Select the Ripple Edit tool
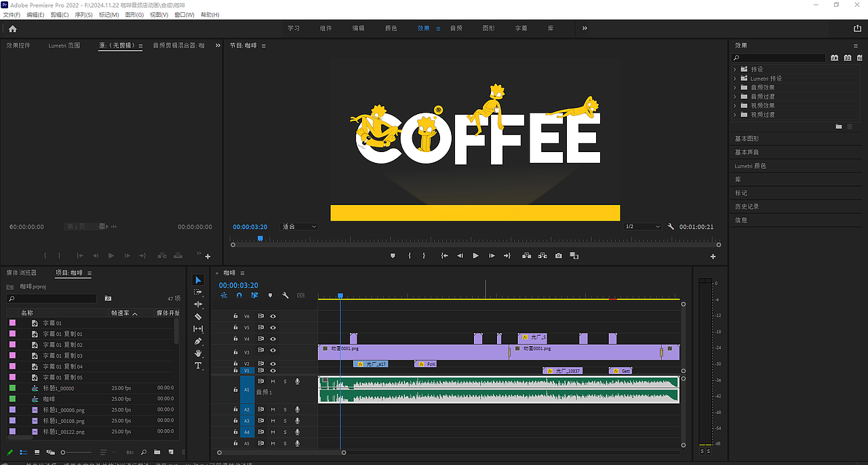The image size is (868, 465). [198, 304]
